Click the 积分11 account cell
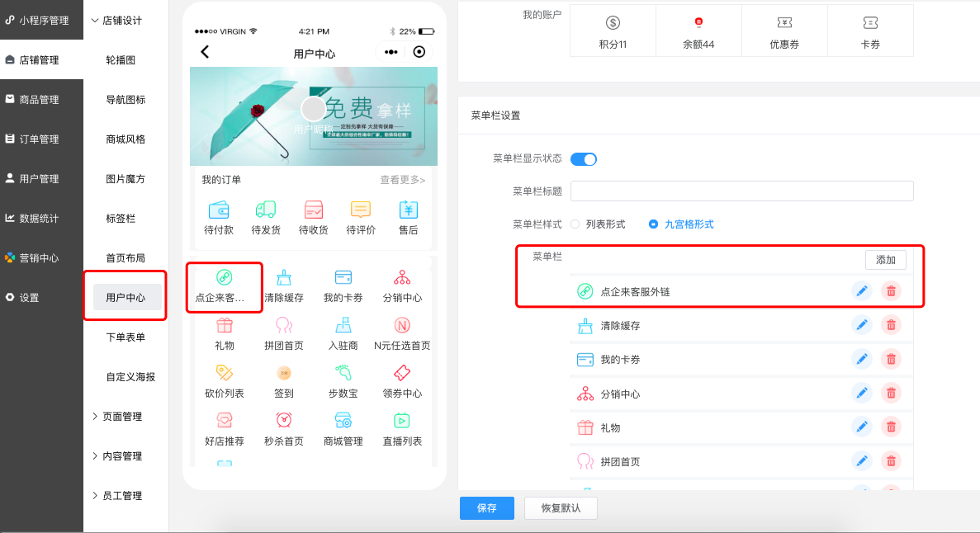The image size is (980, 533). point(613,31)
